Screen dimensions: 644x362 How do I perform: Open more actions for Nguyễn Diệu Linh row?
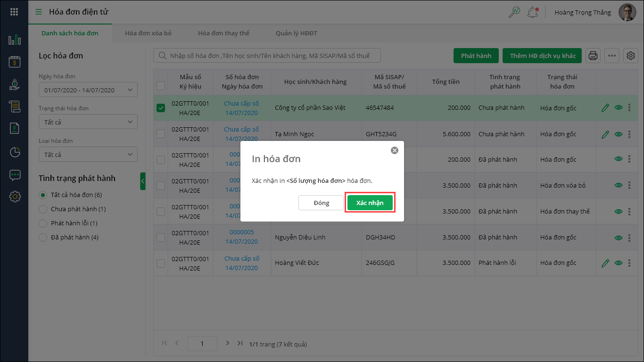[629, 237]
